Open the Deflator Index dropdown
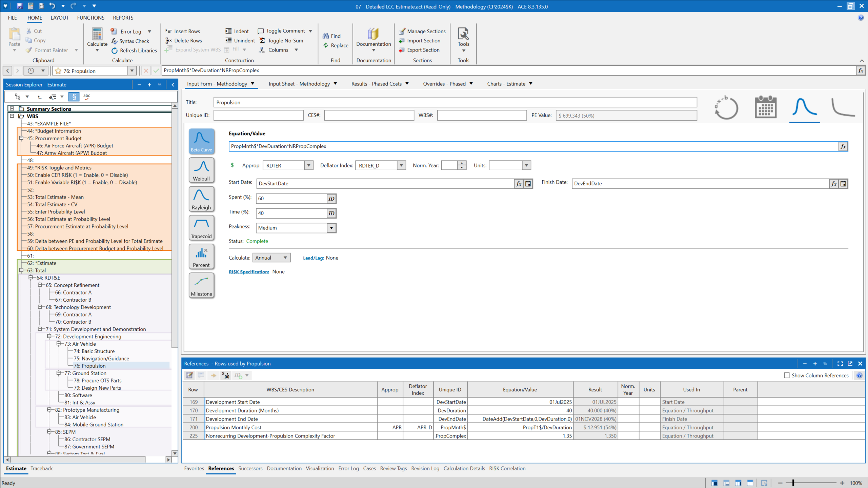The height and width of the screenshot is (488, 868). click(401, 165)
